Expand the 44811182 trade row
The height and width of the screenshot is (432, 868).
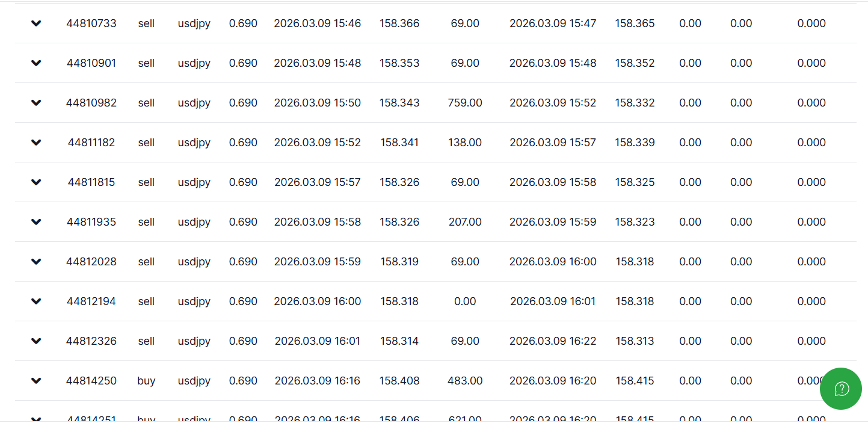coord(36,143)
